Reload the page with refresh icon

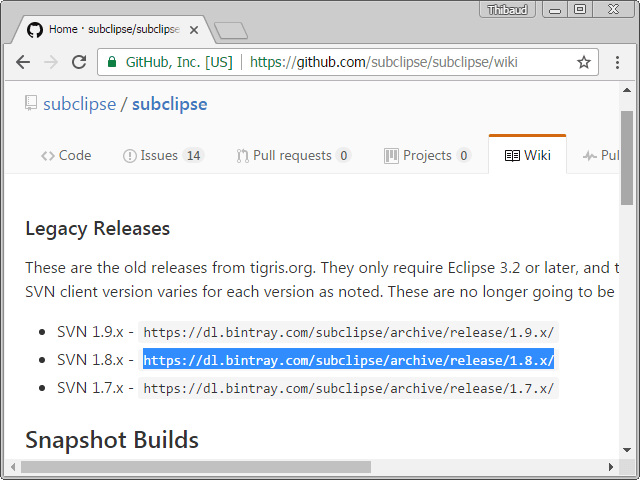pyautogui.click(x=78, y=62)
